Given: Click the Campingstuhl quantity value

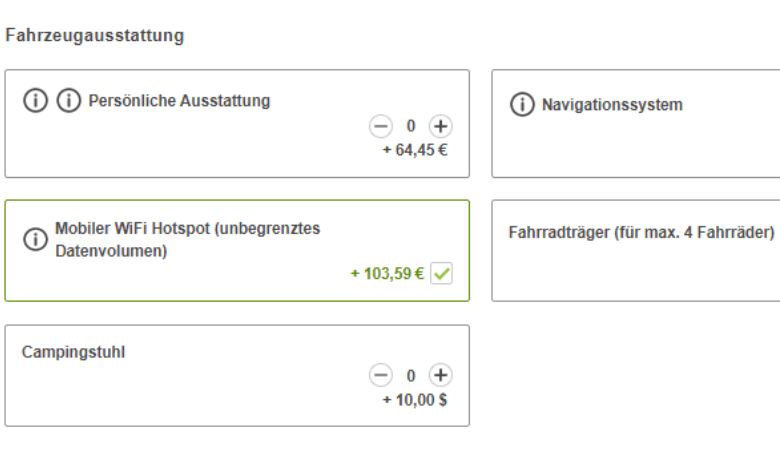Looking at the screenshot, I should coord(411,375).
